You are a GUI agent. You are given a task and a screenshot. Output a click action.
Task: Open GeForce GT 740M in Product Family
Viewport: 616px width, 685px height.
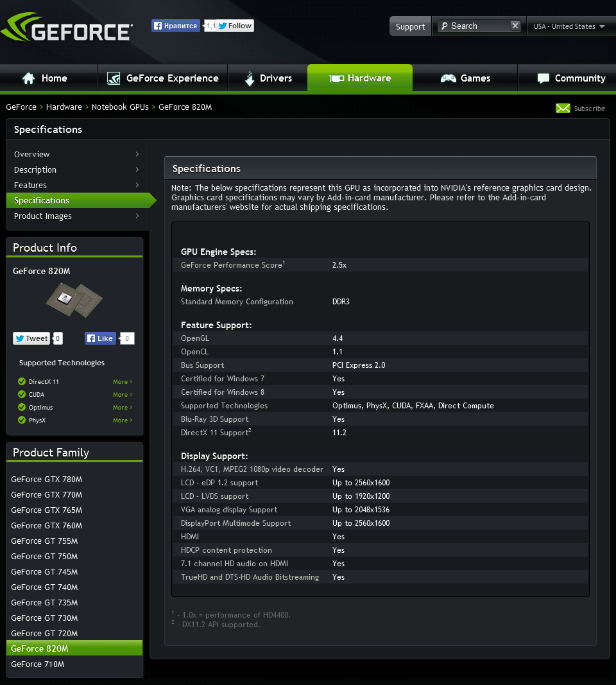(44, 587)
